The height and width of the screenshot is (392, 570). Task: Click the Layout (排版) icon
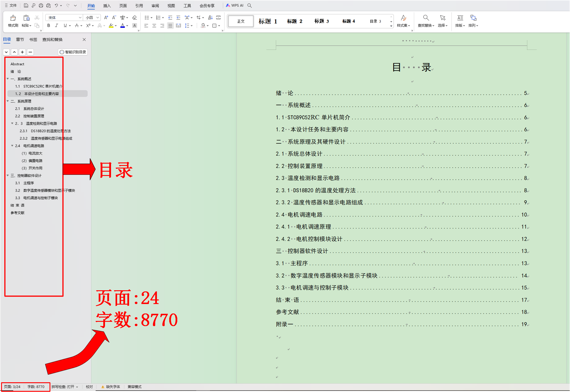tap(460, 18)
